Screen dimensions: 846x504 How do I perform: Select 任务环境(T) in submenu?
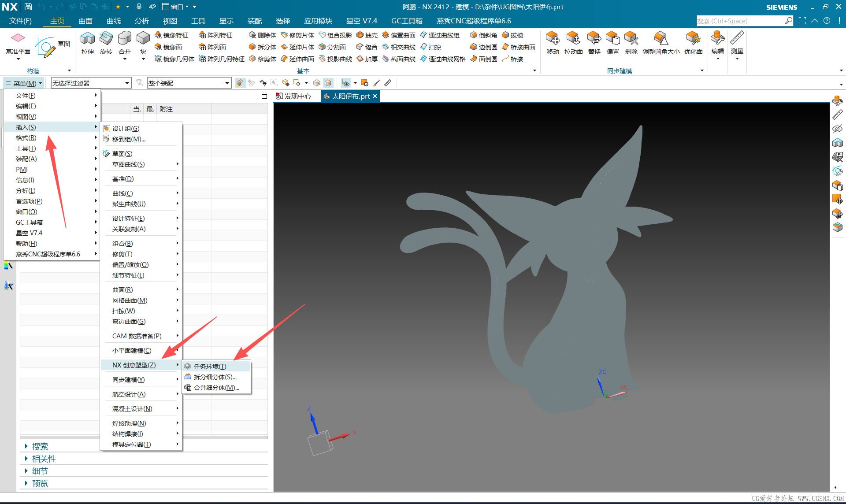point(216,367)
